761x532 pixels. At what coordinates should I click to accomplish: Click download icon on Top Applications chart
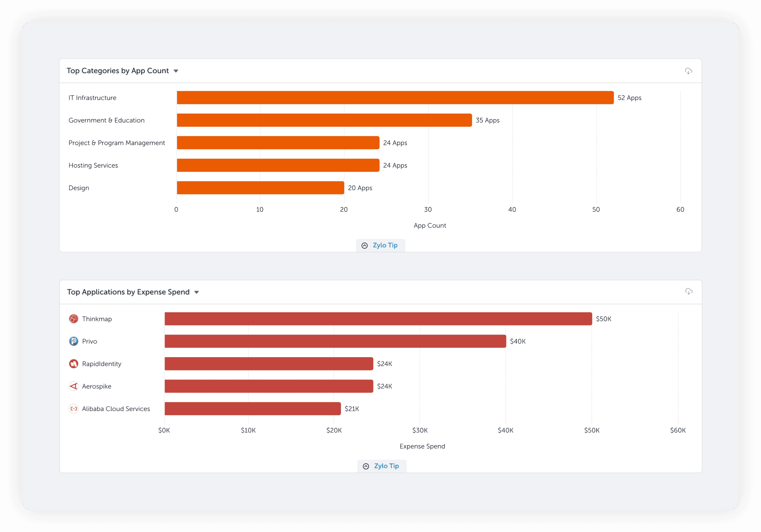tap(689, 292)
